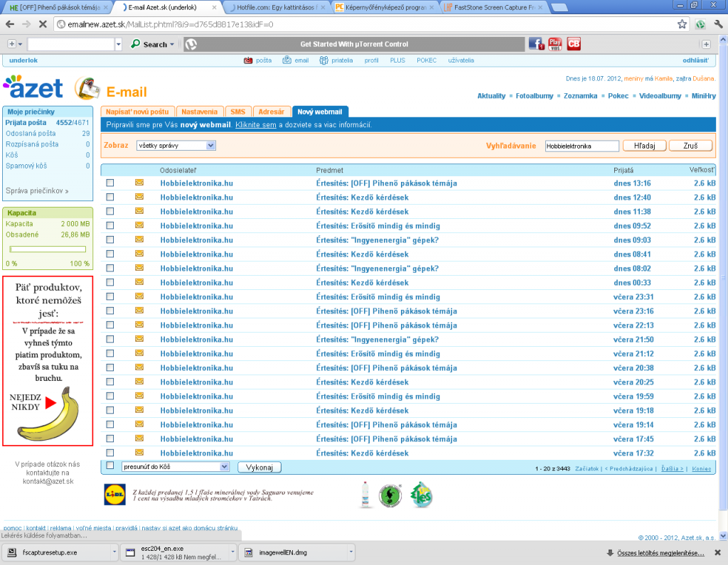
Task: Click the pošta envelope icon in the top nav
Action: 248,60
